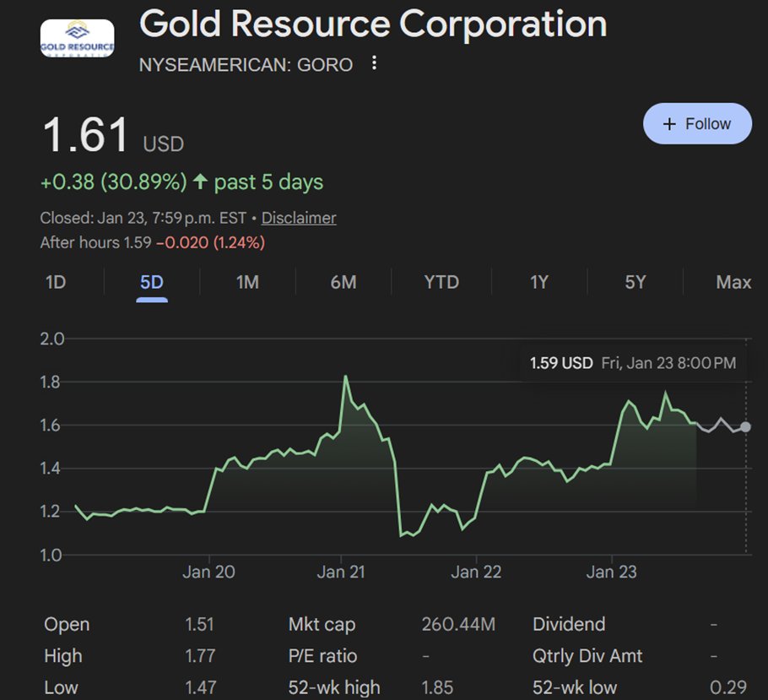Click the Jan 20 date axis label

click(208, 572)
